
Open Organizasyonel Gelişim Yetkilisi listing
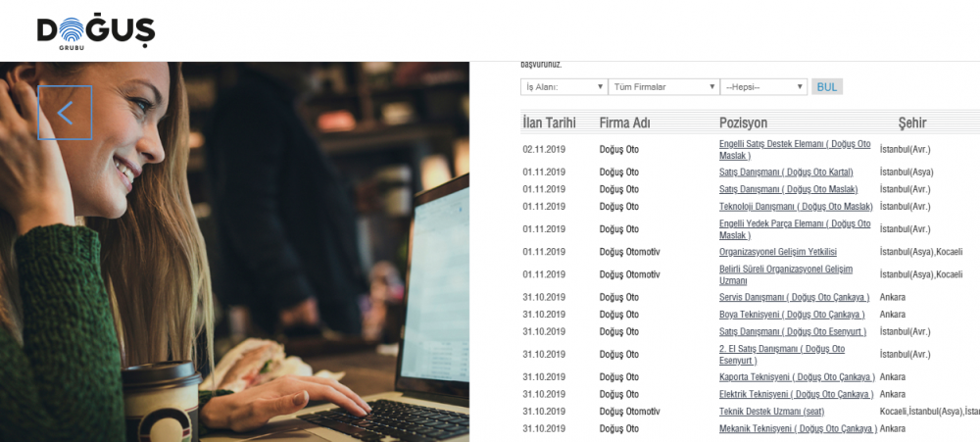(x=777, y=252)
